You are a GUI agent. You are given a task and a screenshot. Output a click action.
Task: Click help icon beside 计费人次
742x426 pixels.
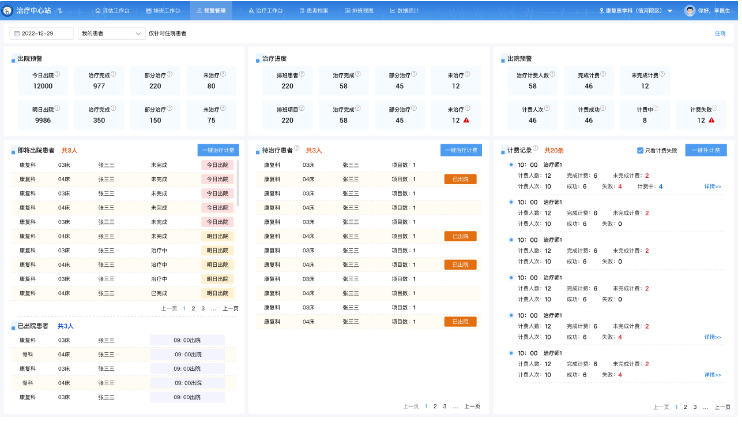coord(547,108)
